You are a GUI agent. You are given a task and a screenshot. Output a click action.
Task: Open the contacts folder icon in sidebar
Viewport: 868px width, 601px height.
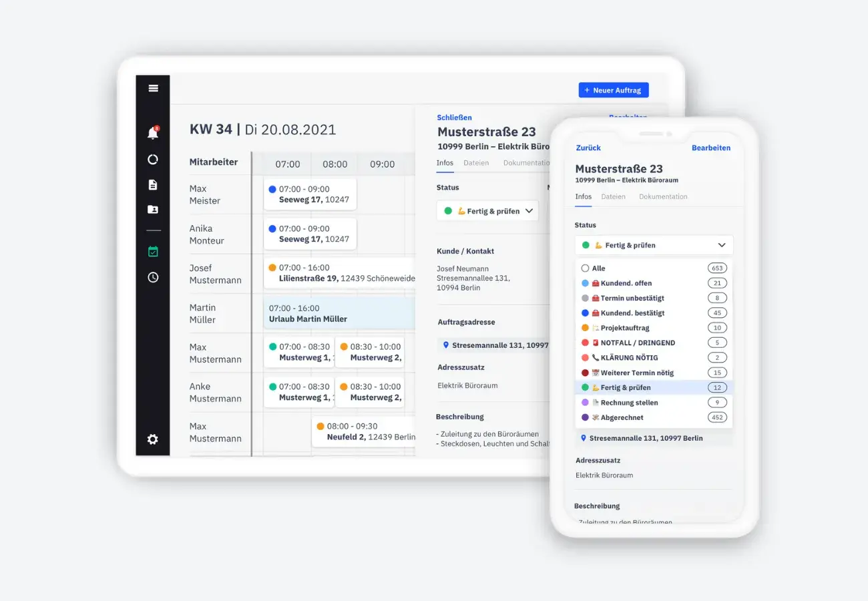153,210
